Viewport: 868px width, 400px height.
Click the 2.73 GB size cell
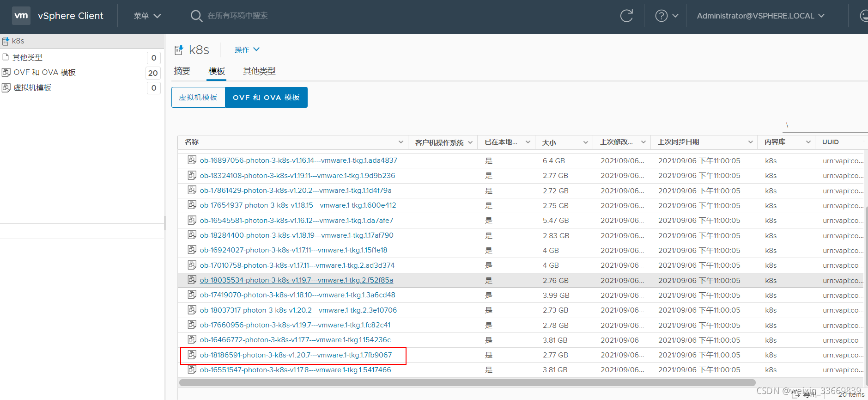(x=555, y=310)
